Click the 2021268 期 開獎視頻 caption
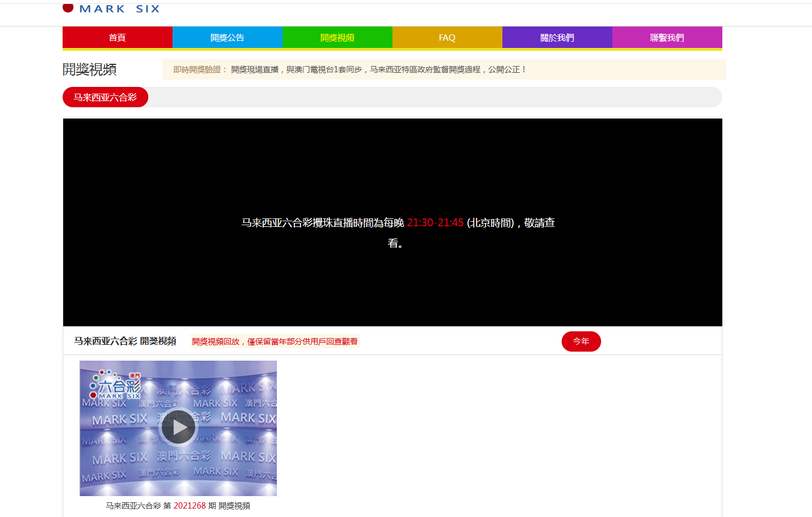 178,506
